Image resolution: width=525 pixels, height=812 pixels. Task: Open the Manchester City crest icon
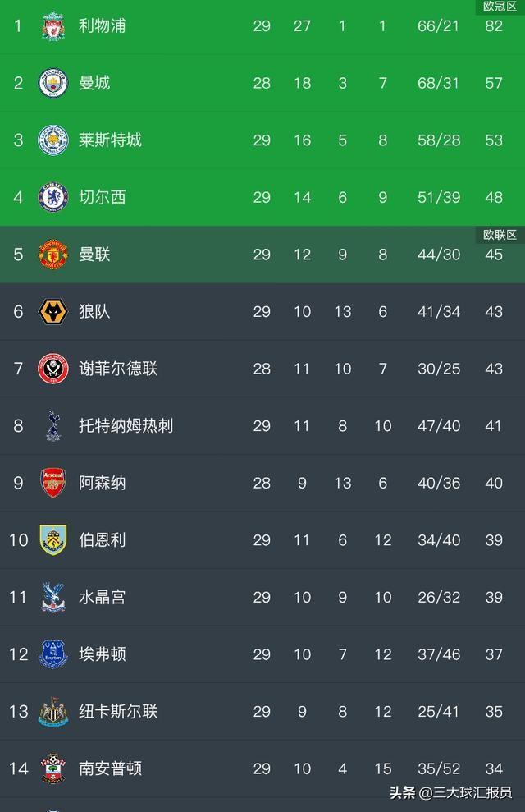click(53, 83)
